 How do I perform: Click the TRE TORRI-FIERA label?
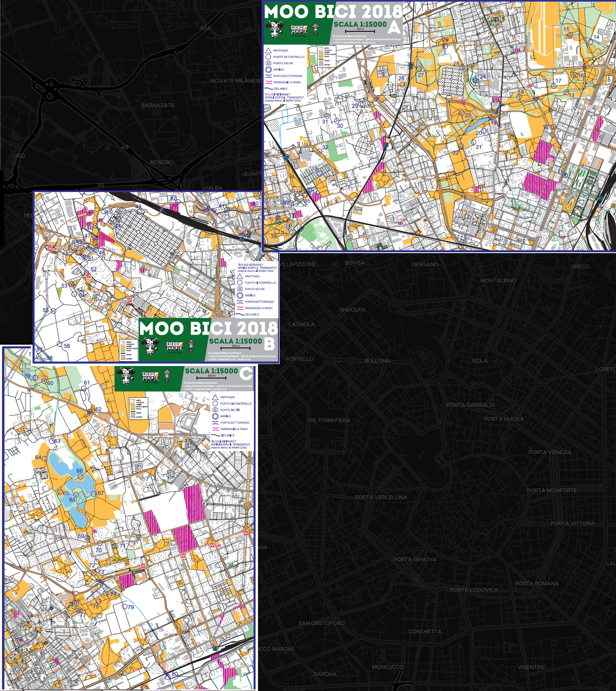point(328,420)
